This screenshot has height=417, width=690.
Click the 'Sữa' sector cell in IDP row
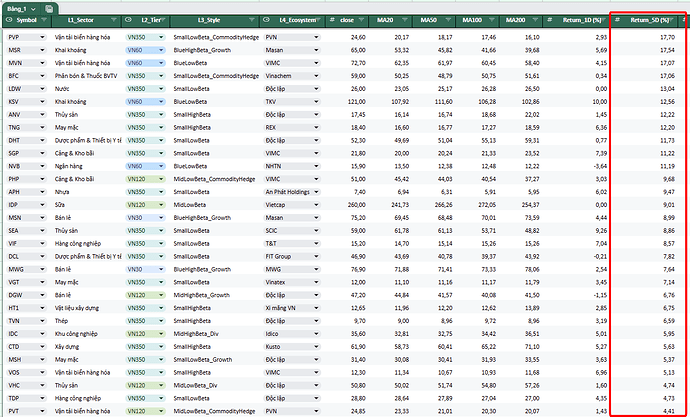click(x=59, y=205)
